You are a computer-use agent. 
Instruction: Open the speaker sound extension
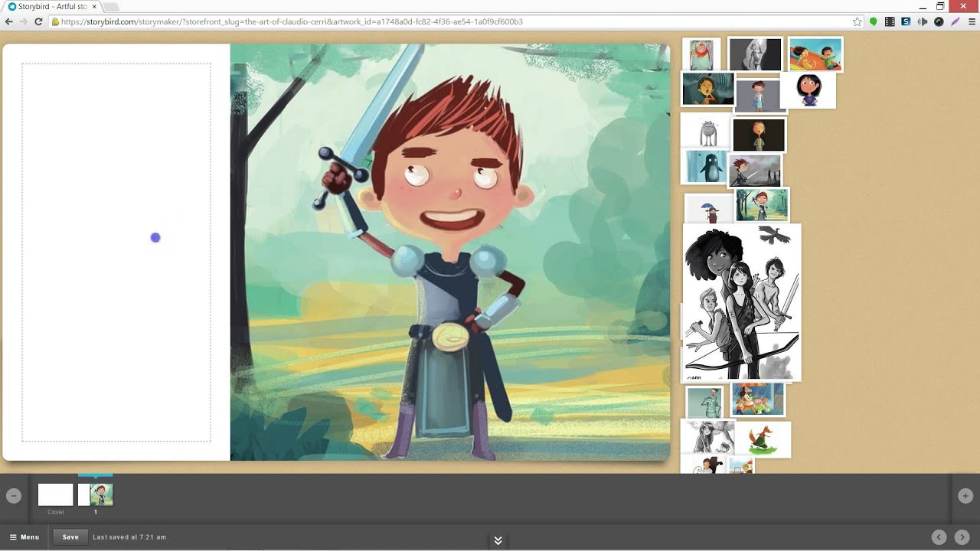click(923, 22)
